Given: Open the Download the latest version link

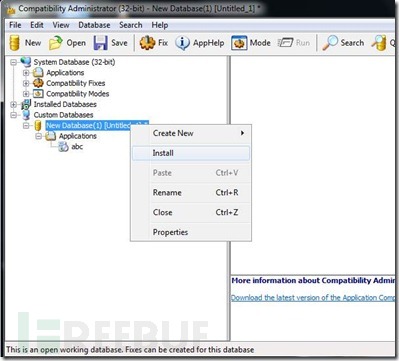Looking at the screenshot, I should pyautogui.click(x=313, y=298).
